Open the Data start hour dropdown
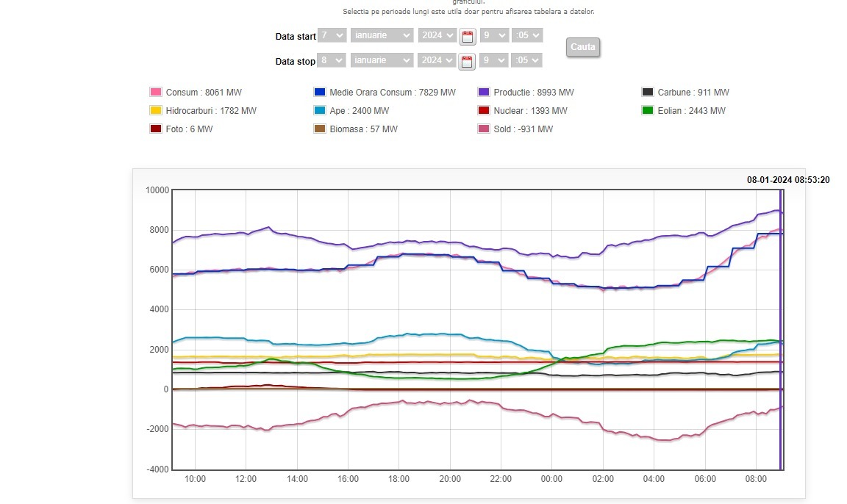The height and width of the screenshot is (504, 847). (x=494, y=35)
